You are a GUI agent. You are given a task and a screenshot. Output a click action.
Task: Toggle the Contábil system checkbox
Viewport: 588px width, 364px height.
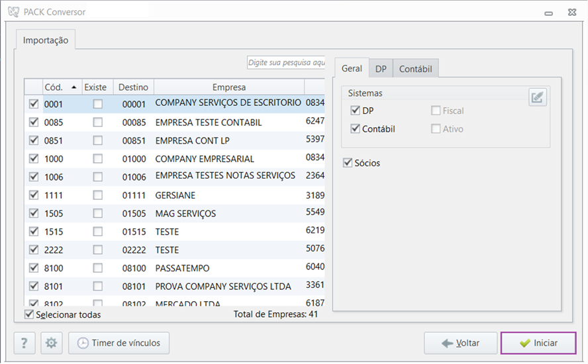pos(356,129)
